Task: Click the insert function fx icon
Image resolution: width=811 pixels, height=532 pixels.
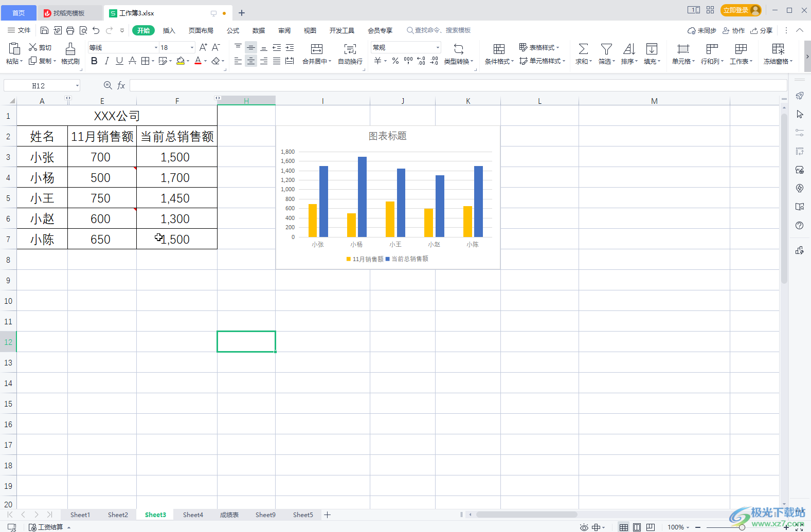Action: tap(121, 85)
